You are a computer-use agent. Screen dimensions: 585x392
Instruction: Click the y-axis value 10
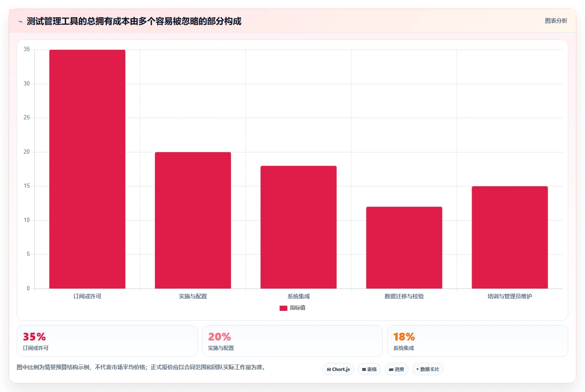pos(27,220)
